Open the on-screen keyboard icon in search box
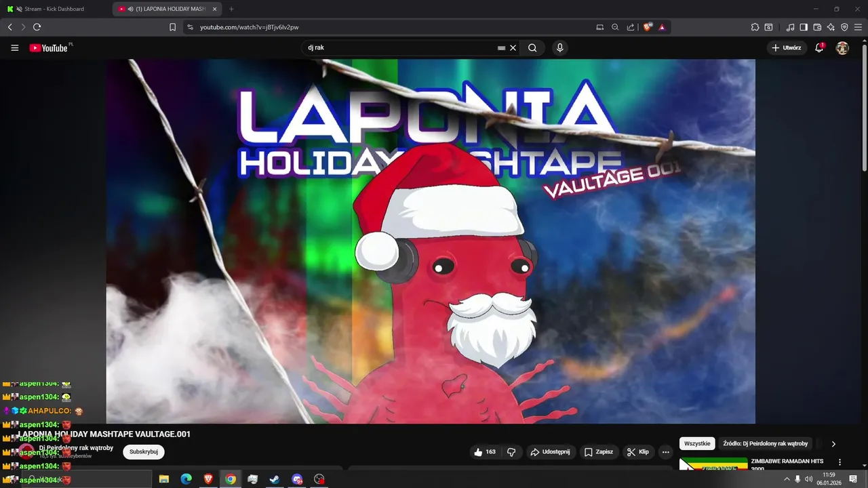The image size is (868, 488). tap(501, 48)
